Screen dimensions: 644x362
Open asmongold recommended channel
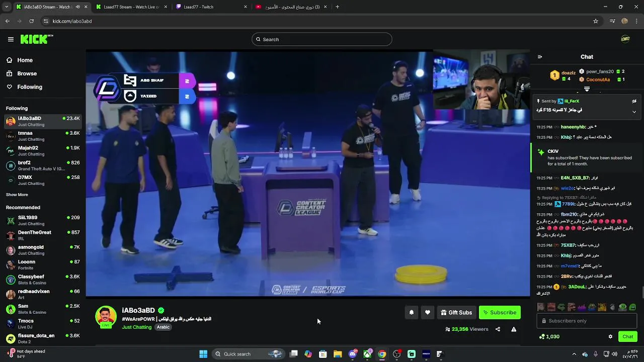[x=43, y=250]
